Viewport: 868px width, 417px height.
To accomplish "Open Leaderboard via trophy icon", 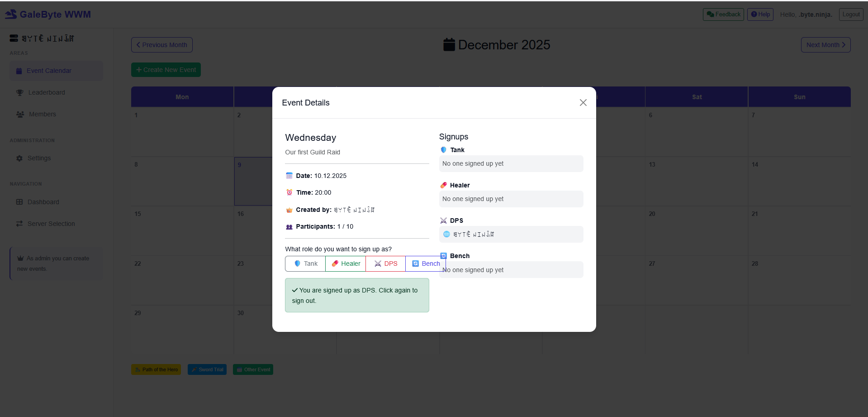I will (19, 93).
